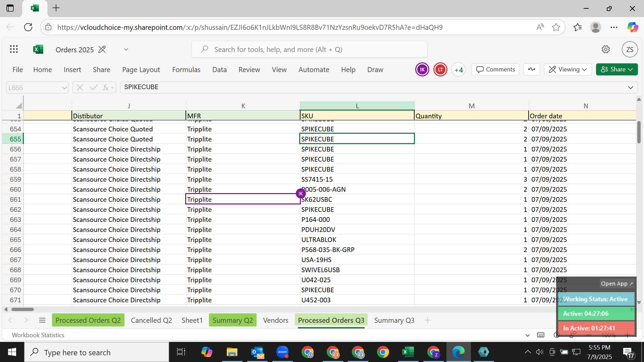This screenshot has width=644, height=362.
Task: Open the taskbar notification center icon
Action: (x=629, y=353)
